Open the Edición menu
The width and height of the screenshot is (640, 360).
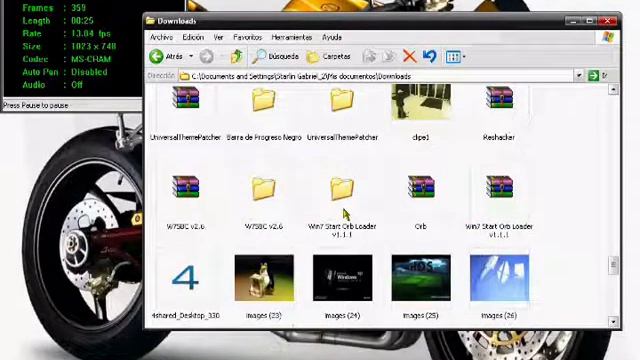[193, 37]
